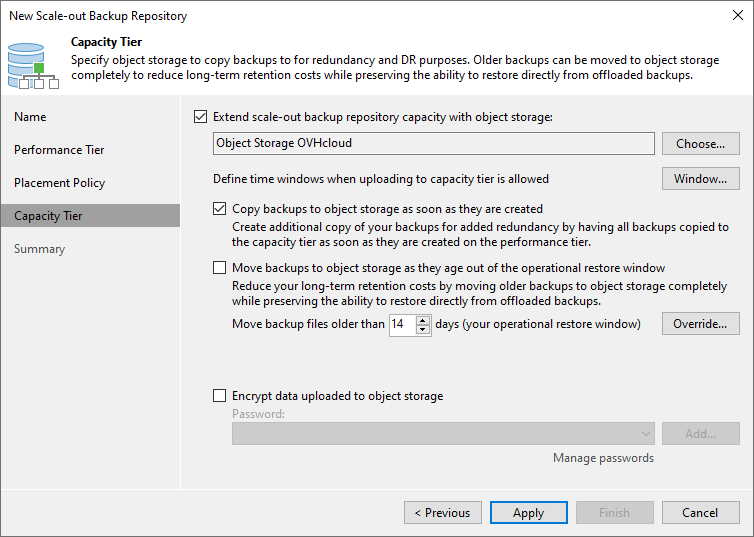Open Override settings for move policy
The width and height of the screenshot is (754, 537).
(x=700, y=324)
